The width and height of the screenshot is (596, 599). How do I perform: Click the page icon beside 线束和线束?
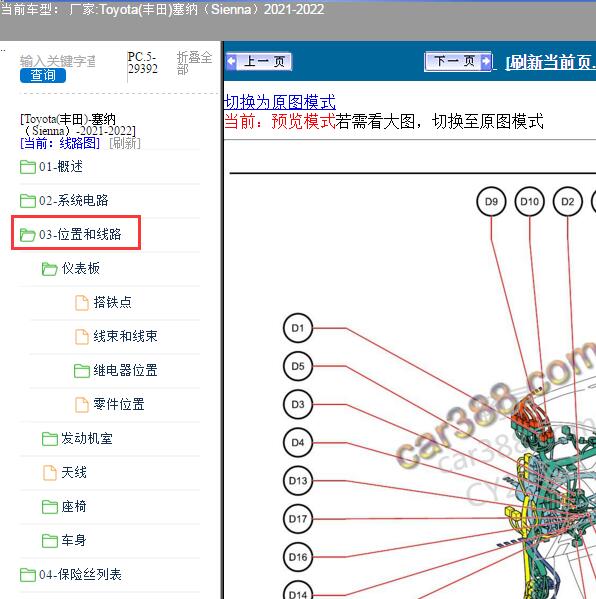pos(81,337)
